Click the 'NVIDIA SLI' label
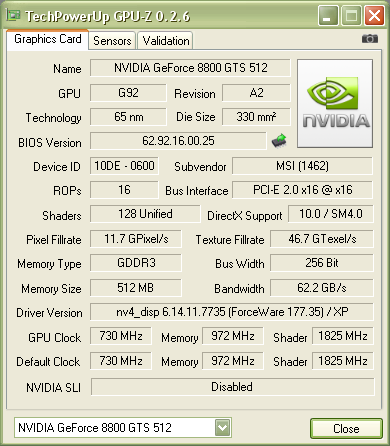 pyautogui.click(x=53, y=388)
